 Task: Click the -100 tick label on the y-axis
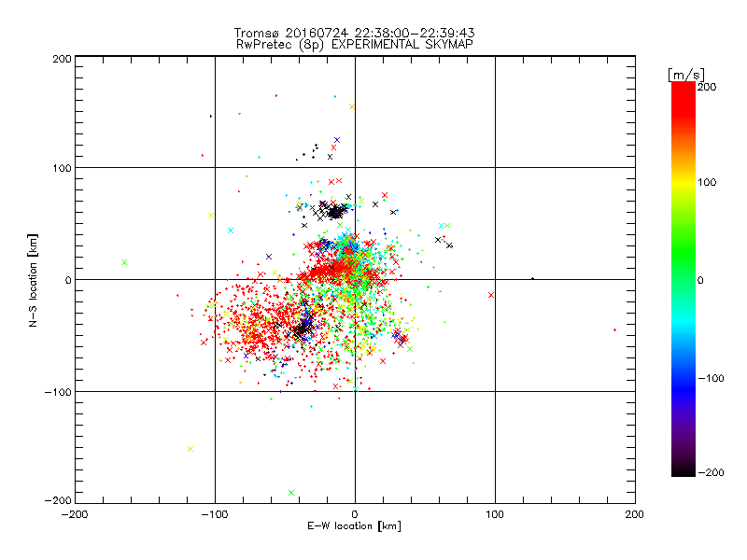pyautogui.click(x=58, y=392)
